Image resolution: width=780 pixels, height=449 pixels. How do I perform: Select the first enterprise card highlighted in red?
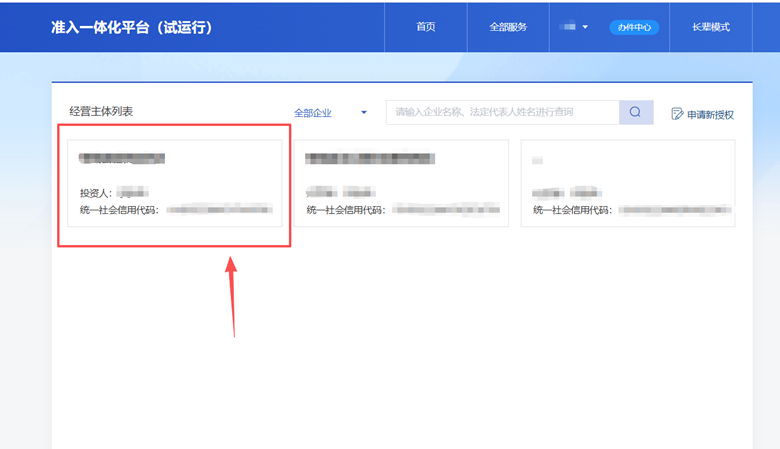click(174, 186)
